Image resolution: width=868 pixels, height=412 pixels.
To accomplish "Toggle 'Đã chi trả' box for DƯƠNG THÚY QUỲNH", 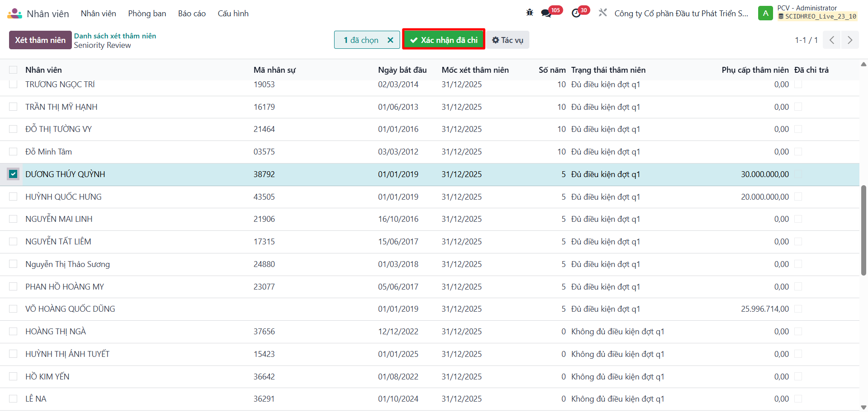I will (x=798, y=174).
